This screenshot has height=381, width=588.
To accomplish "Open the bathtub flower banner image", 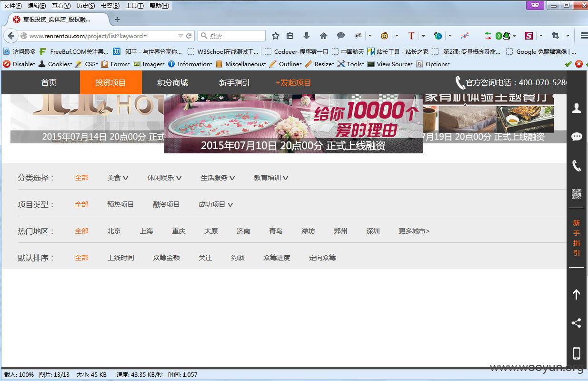I will 293,123.
